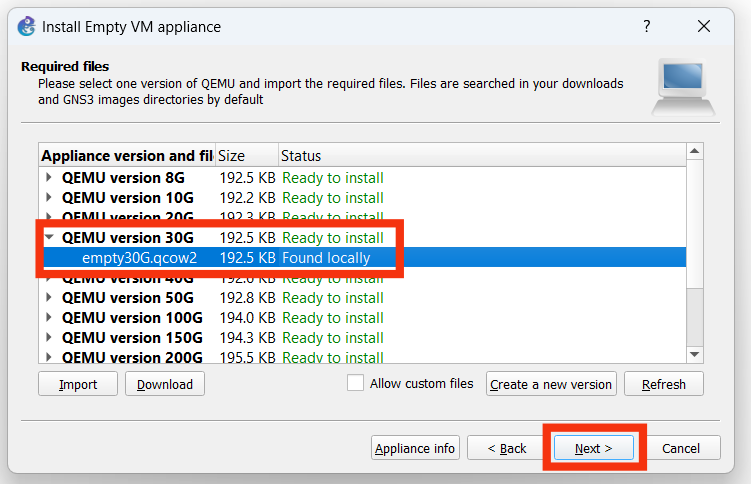
Task: Expand the QEMU version 100G row
Action: (x=50, y=318)
